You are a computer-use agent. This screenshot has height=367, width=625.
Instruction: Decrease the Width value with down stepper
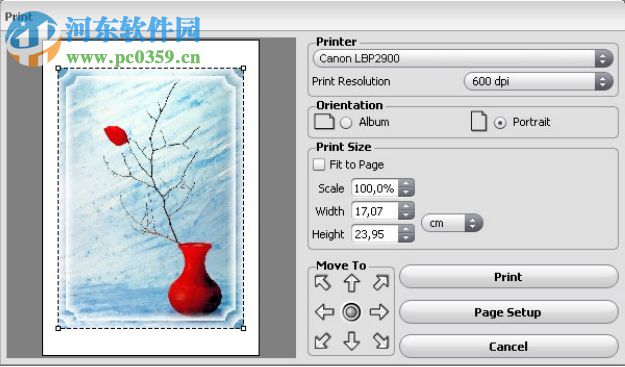click(x=406, y=215)
